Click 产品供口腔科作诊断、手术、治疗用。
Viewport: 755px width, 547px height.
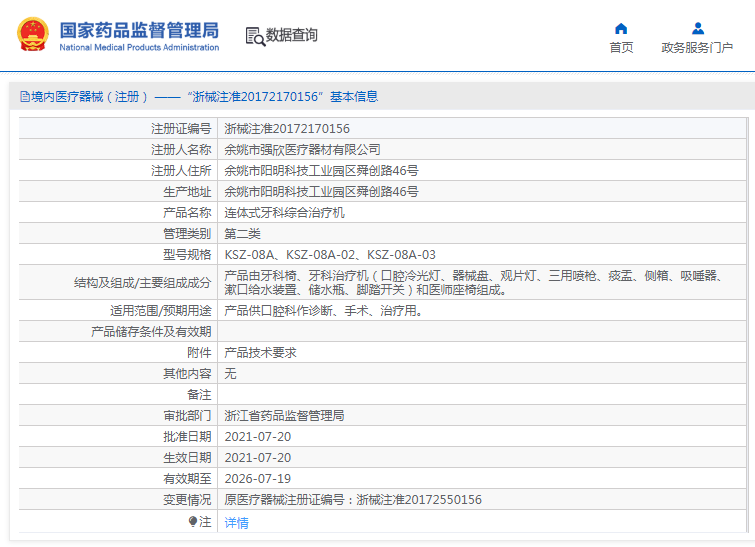coord(324,311)
